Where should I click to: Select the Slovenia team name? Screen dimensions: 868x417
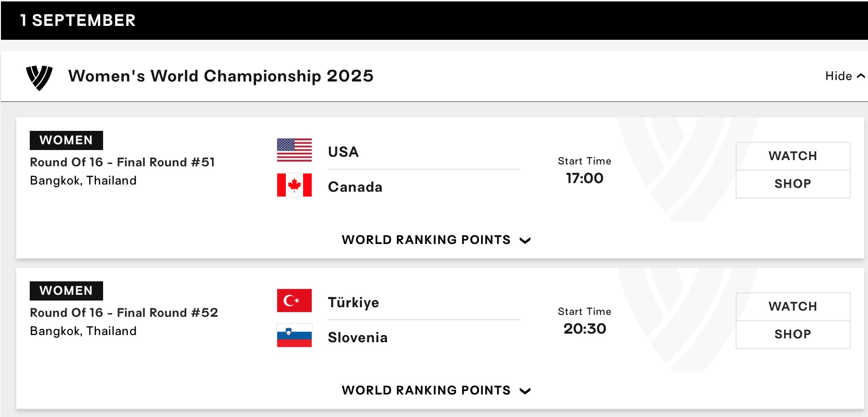(x=358, y=337)
